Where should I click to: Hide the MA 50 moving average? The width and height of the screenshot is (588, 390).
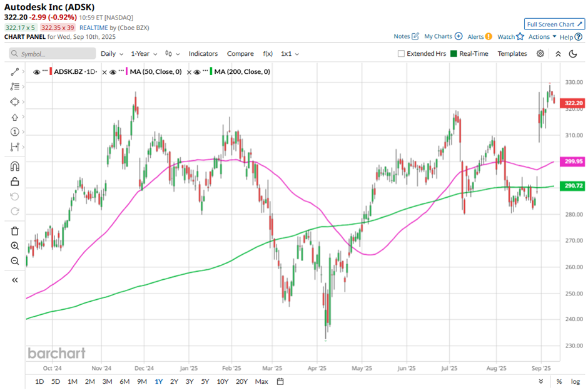pyautogui.click(x=113, y=72)
